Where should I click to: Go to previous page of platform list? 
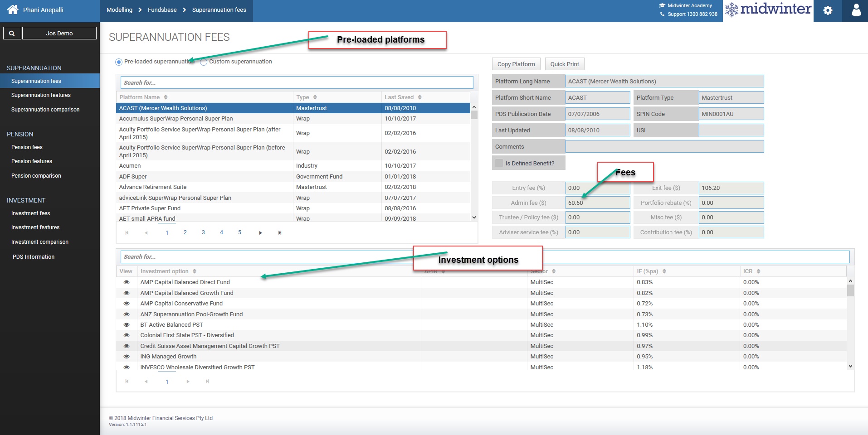click(146, 232)
